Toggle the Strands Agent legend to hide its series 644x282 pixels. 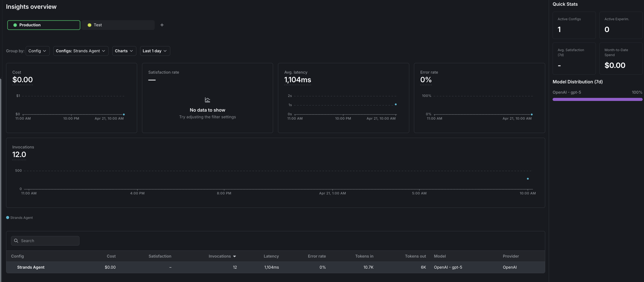point(19,217)
